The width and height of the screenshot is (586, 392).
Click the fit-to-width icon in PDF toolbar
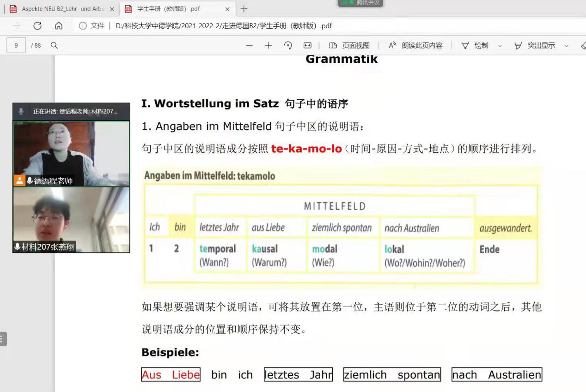[x=307, y=45]
